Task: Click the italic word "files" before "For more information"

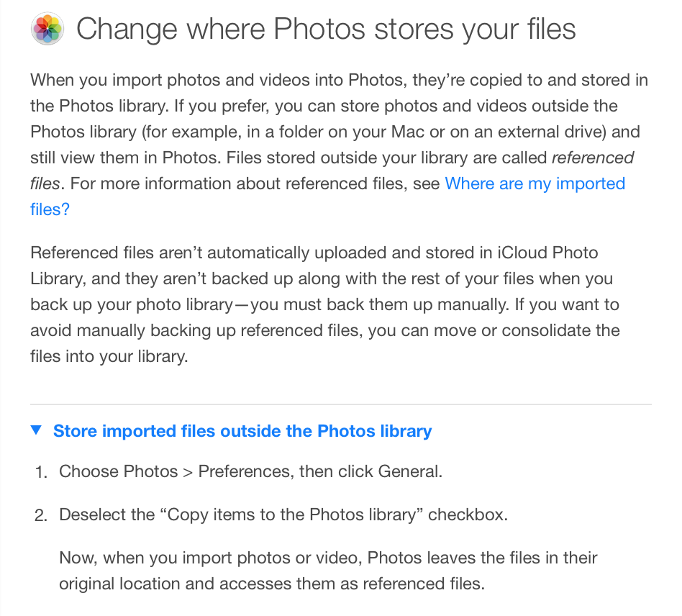Action: [x=45, y=184]
